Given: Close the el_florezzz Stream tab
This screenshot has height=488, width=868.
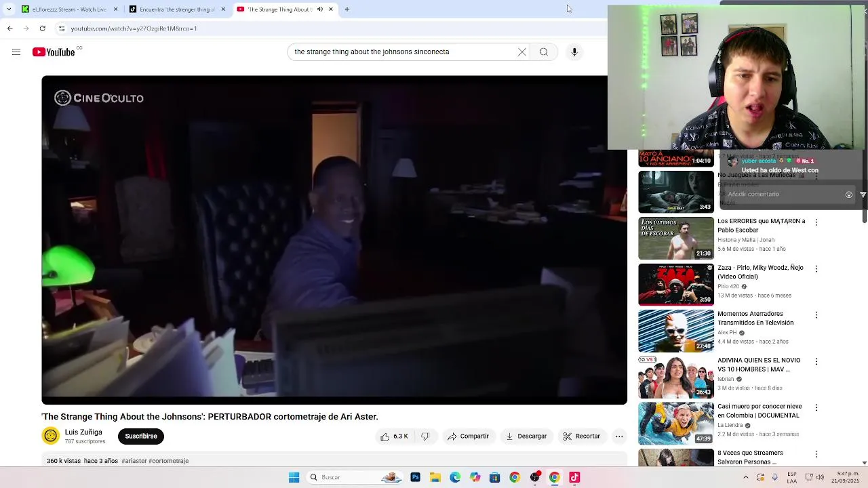Looking at the screenshot, I should 115,9.
